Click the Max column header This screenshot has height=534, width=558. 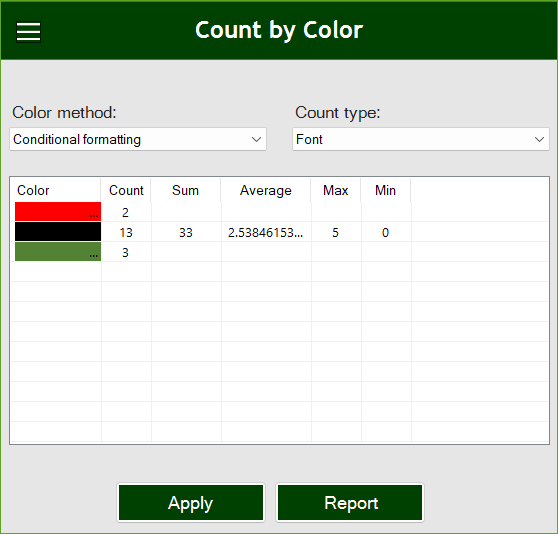336,190
